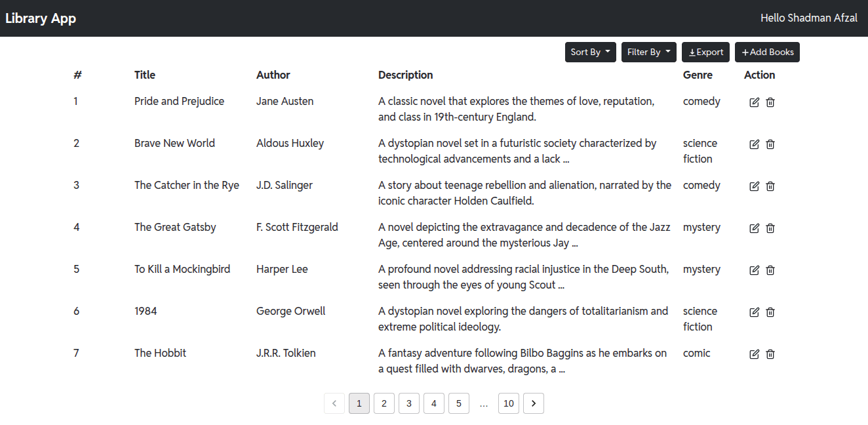Image resolution: width=868 pixels, height=425 pixels.
Task: Jump to page 2
Action: pyautogui.click(x=384, y=403)
